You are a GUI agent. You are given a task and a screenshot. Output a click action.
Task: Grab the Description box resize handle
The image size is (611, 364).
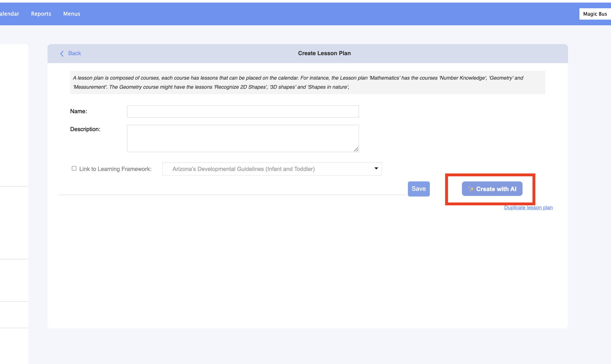(356, 149)
